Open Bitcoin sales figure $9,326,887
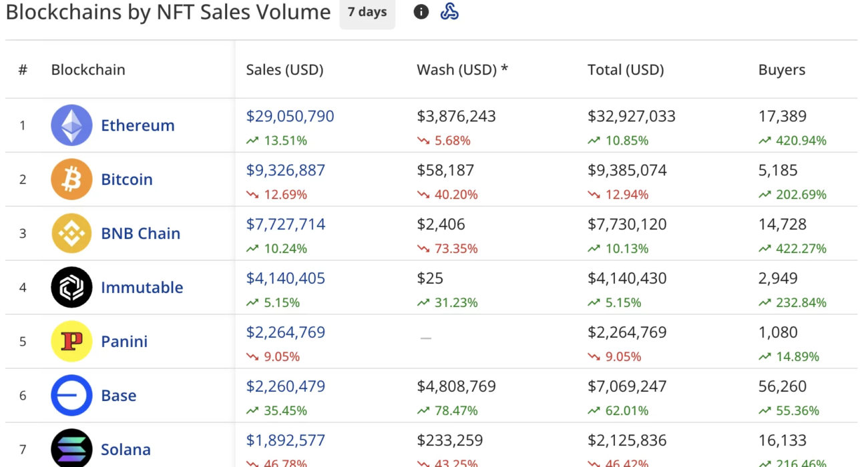 click(x=285, y=170)
